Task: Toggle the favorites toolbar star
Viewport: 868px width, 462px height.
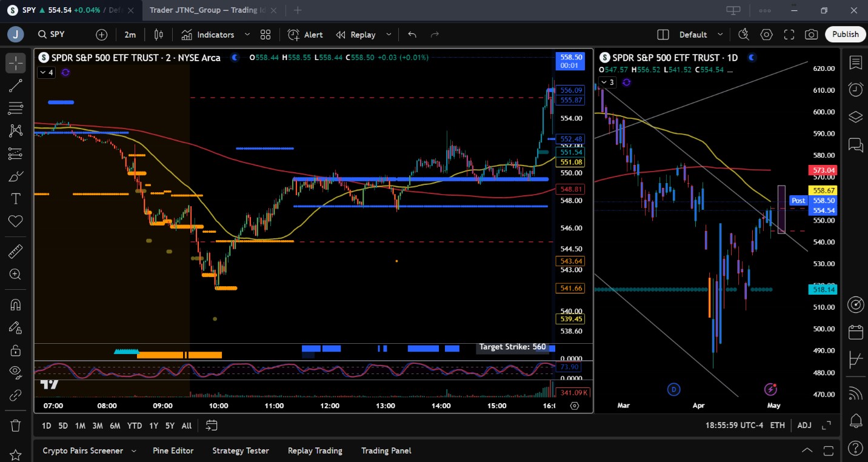Action: click(x=16, y=454)
